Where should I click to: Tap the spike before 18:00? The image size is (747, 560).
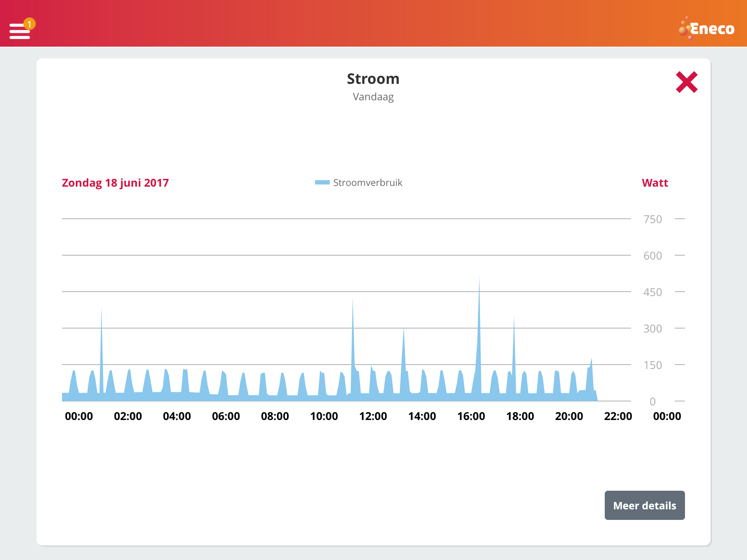pos(514,350)
